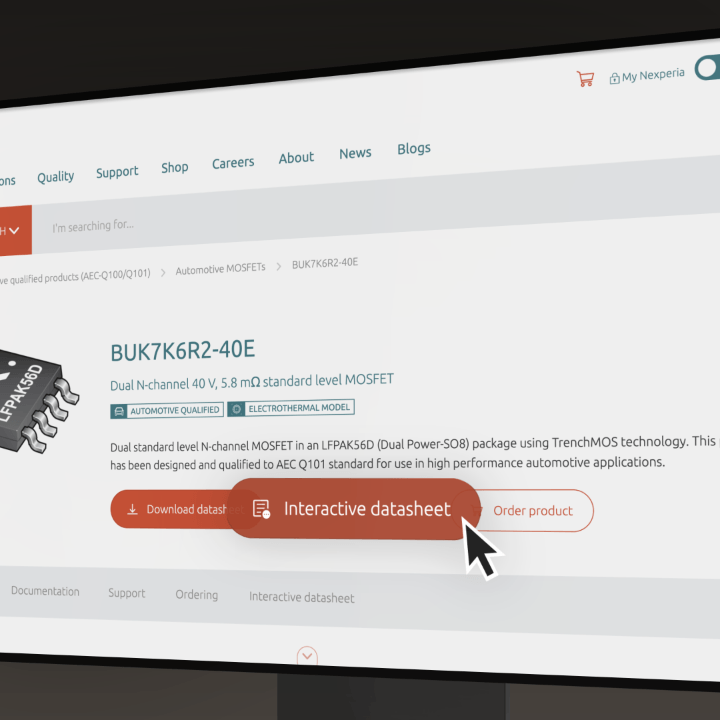Viewport: 720px width, 720px height.
Task: Click the qualified products (AEC-Q100/Q101) breadcrumb
Action: click(75, 277)
